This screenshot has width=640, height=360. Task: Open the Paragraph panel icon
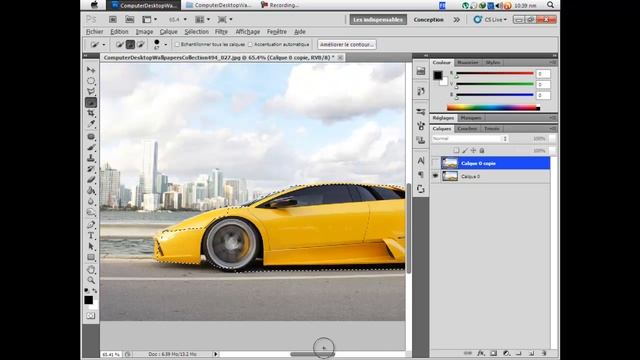[421, 175]
